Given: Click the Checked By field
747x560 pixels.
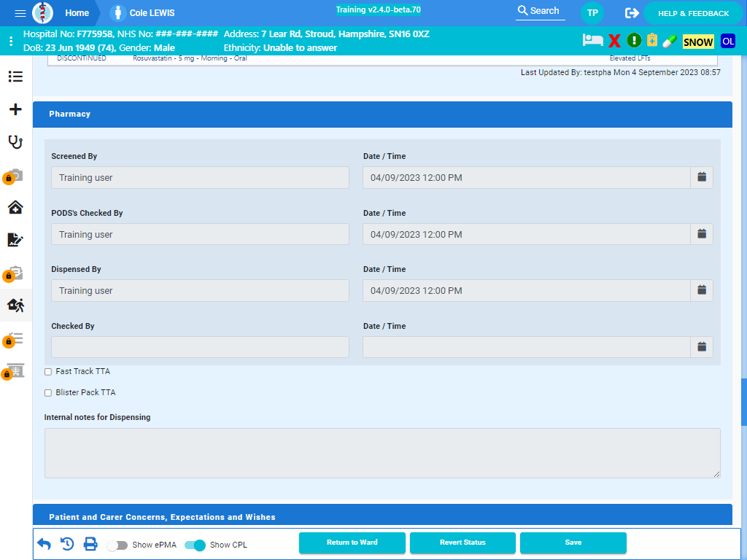Looking at the screenshot, I should pos(200,347).
